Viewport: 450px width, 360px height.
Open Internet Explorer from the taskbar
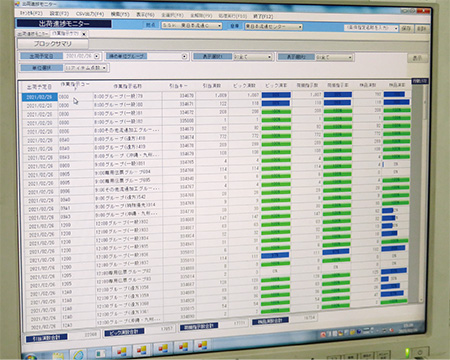(79, 354)
